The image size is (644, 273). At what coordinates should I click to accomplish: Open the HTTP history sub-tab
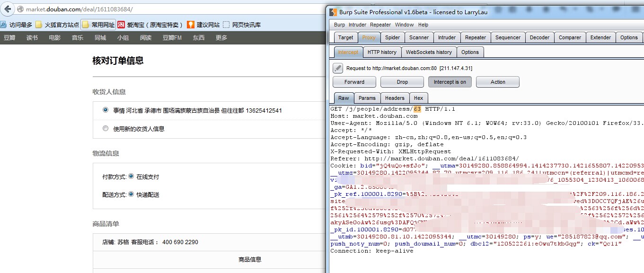[x=382, y=52]
